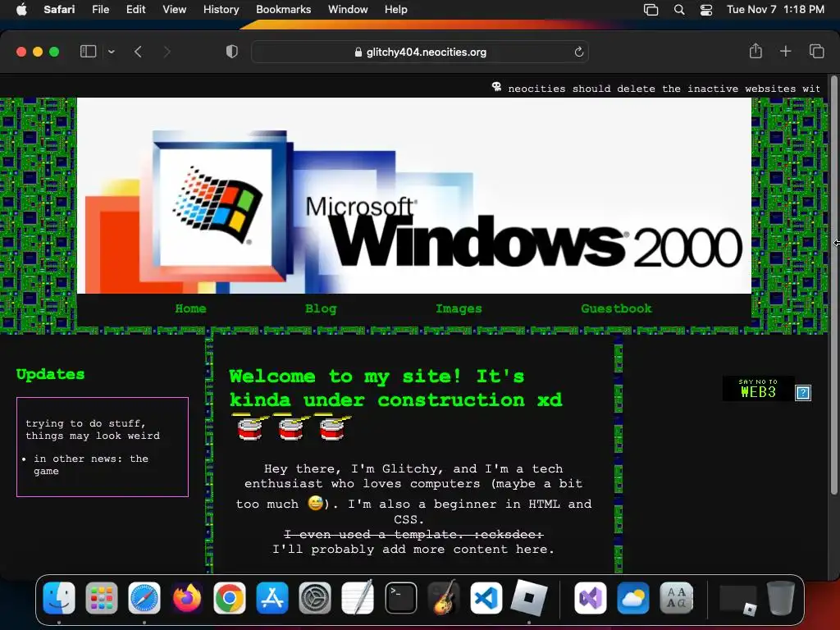The image size is (840, 630).
Task: Open Stage Manager icon in menu bar
Action: coord(651,10)
